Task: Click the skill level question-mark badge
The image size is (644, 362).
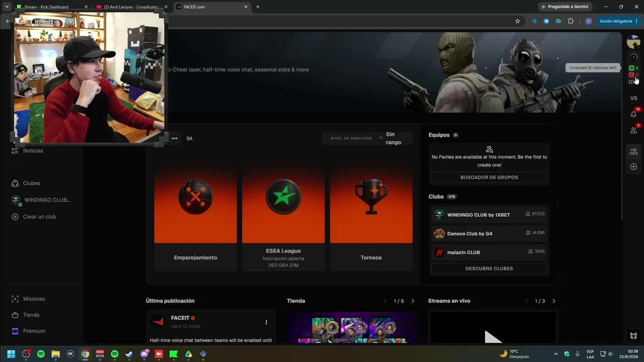Action: (633, 57)
